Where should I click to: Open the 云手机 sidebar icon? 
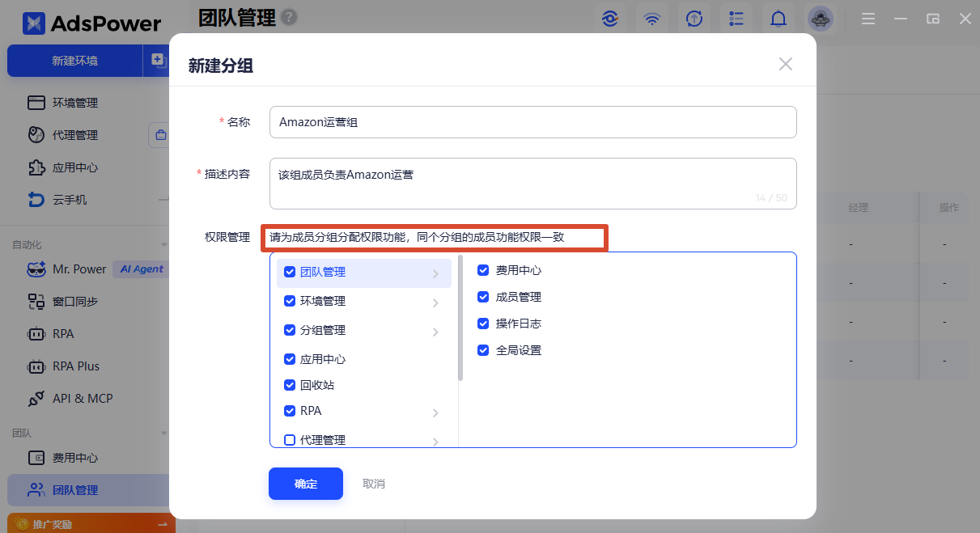[x=36, y=200]
